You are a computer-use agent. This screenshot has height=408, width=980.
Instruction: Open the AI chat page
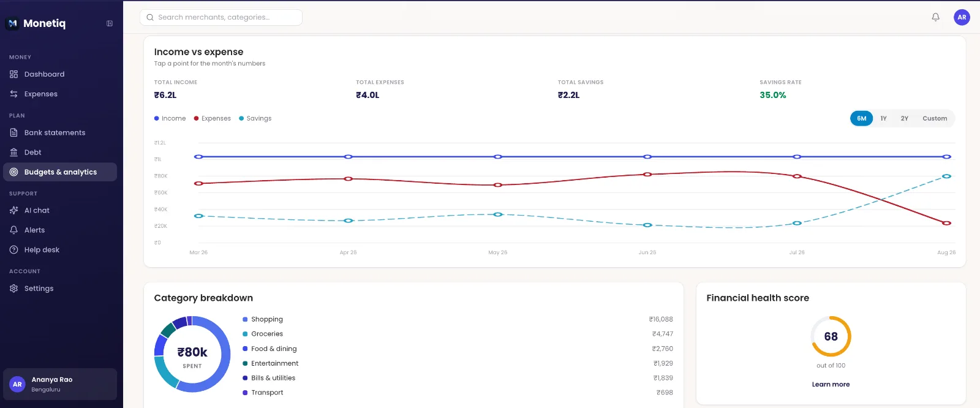click(x=60, y=210)
